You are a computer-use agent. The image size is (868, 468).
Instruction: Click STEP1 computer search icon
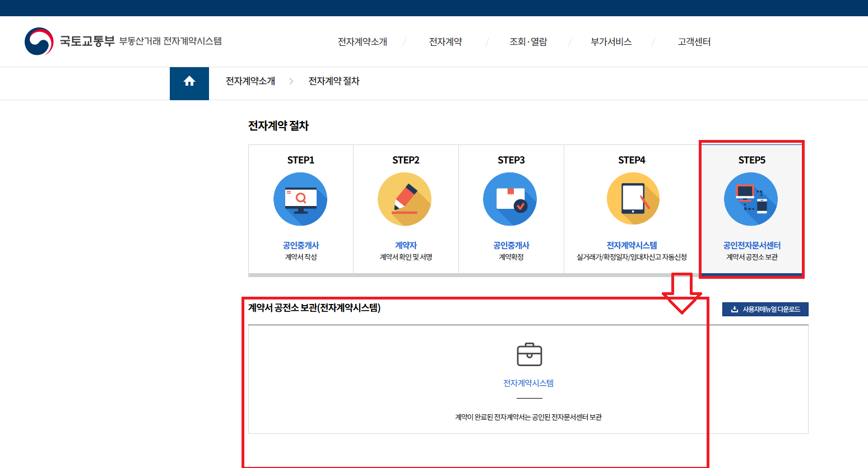(300, 199)
